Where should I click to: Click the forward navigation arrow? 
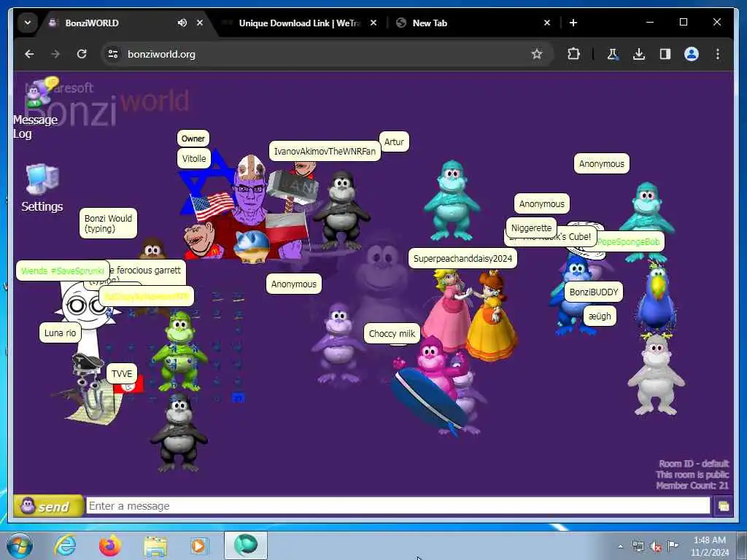pyautogui.click(x=55, y=54)
